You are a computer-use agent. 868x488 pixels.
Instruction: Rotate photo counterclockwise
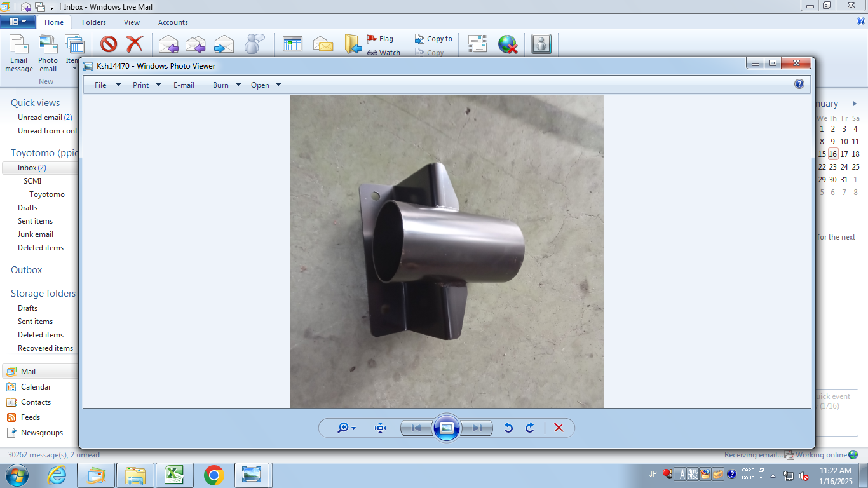coord(508,428)
